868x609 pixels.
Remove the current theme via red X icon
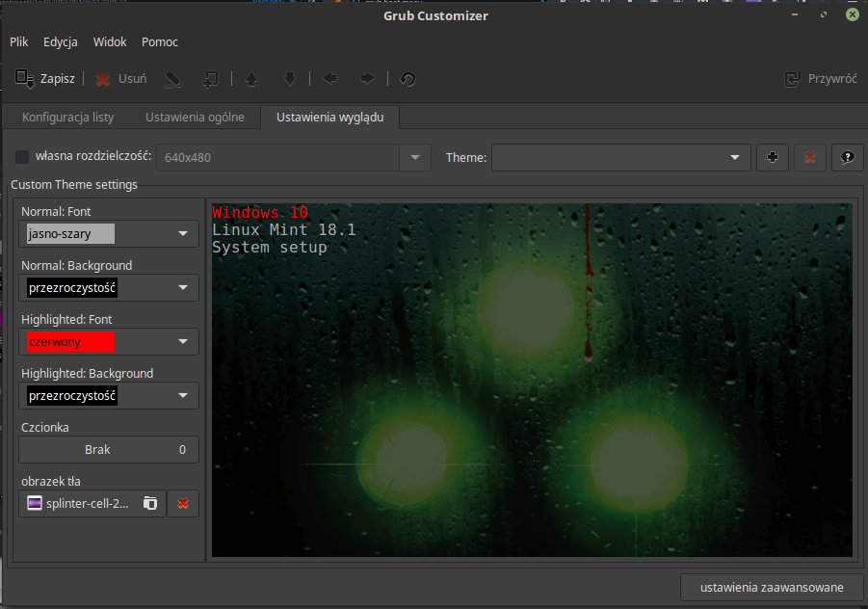[809, 157]
